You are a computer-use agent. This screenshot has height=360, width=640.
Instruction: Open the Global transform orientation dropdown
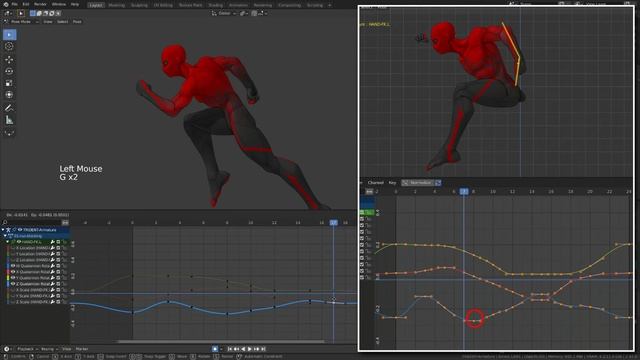click(224, 13)
